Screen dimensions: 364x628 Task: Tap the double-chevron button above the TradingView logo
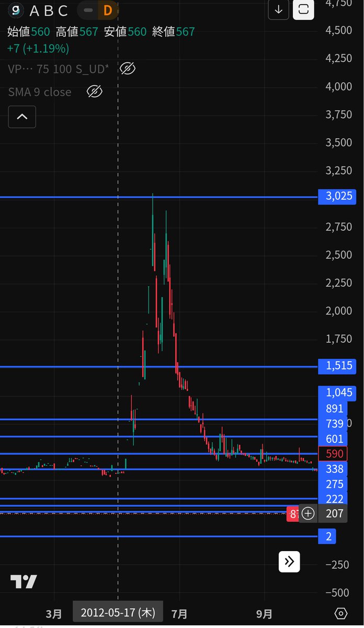(289, 562)
